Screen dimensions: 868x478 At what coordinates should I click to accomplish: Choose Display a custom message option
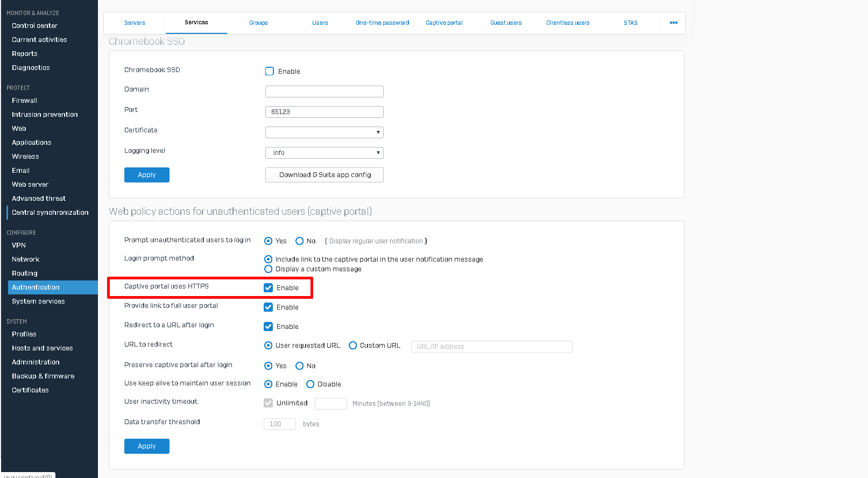pos(269,269)
